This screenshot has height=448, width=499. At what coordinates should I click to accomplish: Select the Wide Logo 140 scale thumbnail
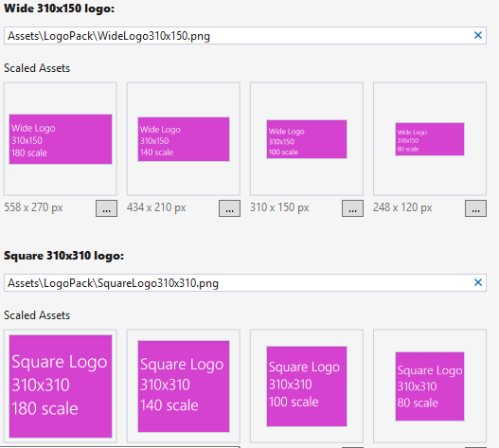184,139
